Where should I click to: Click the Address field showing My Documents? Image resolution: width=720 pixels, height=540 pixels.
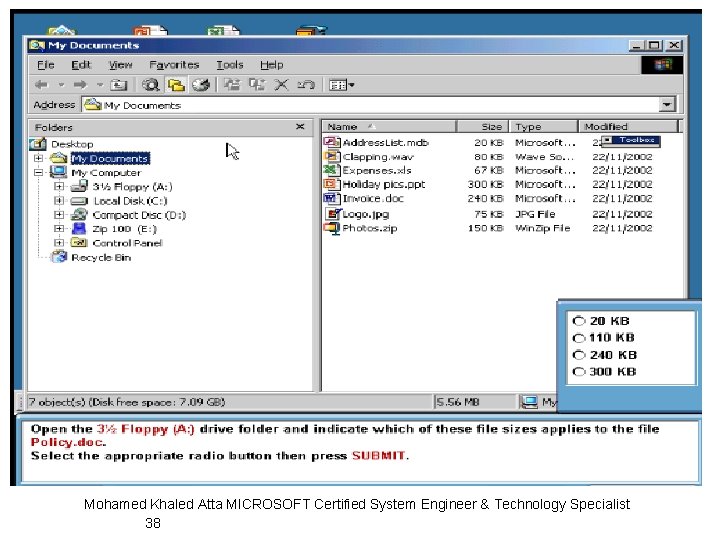[x=371, y=105]
